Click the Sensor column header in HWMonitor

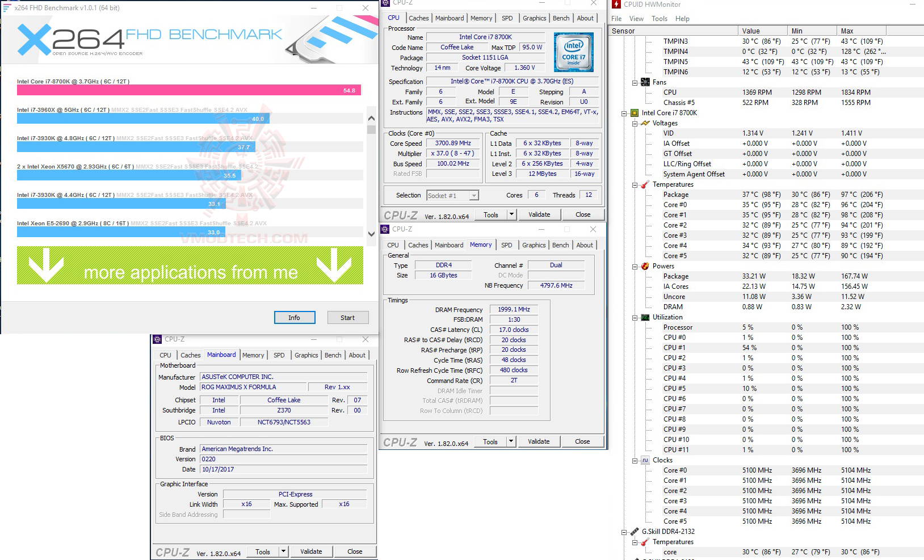coord(674,31)
